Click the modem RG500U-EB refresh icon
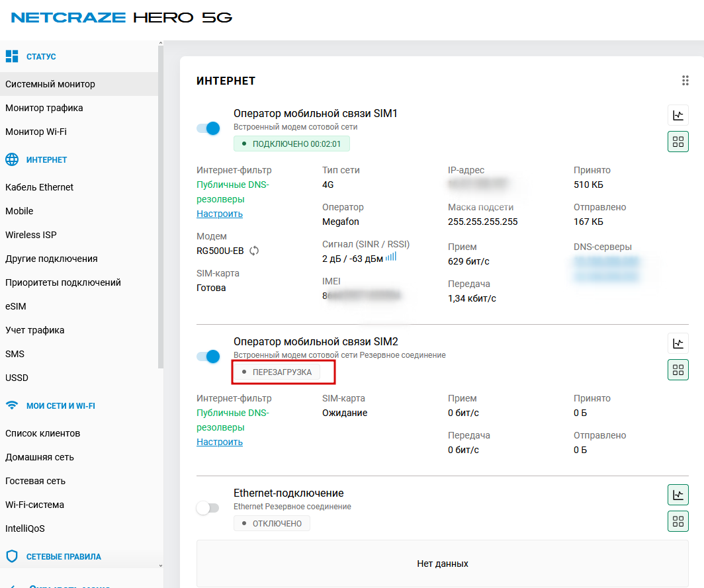The height and width of the screenshot is (588, 704). coord(254,251)
